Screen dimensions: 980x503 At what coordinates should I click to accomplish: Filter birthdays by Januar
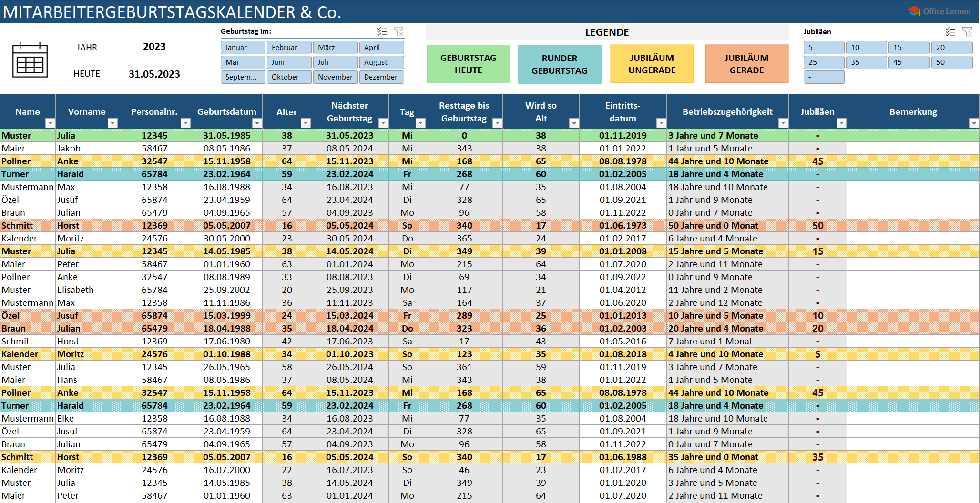tap(243, 48)
